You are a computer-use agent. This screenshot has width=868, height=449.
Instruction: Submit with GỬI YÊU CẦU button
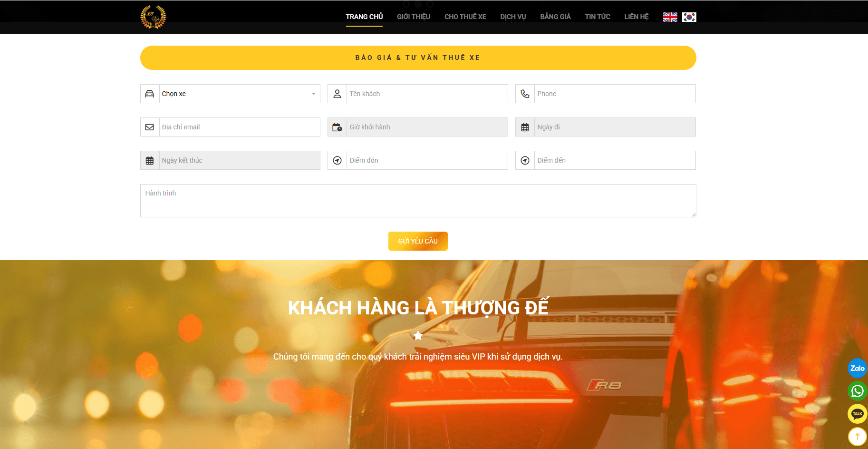pos(418,241)
